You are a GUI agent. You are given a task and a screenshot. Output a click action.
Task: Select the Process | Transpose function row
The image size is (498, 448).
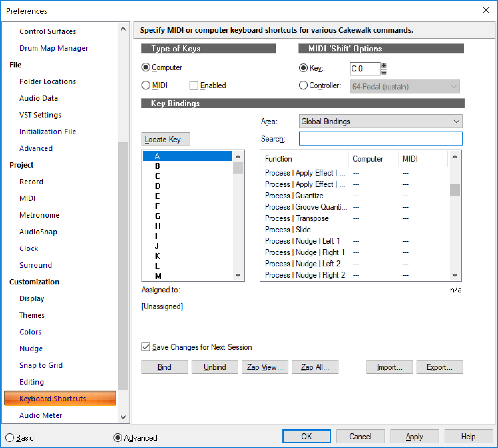(297, 218)
